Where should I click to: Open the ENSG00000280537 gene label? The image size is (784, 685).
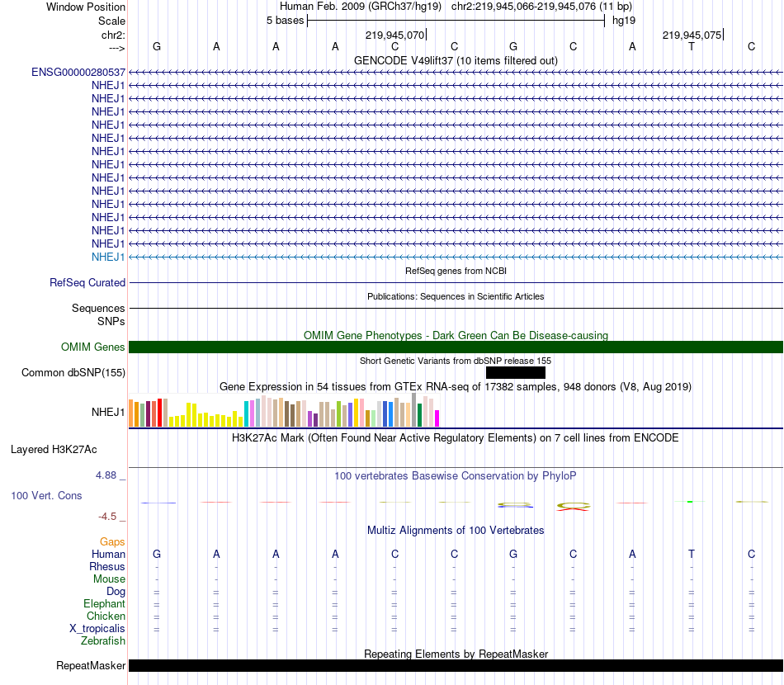[x=78, y=72]
